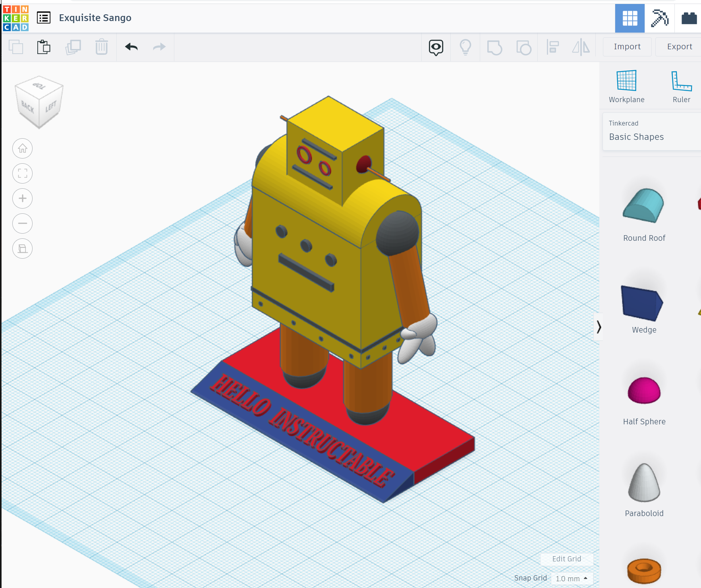Screen dimensions: 701x588
Task: Toggle orthographic view mode
Action: click(x=23, y=248)
